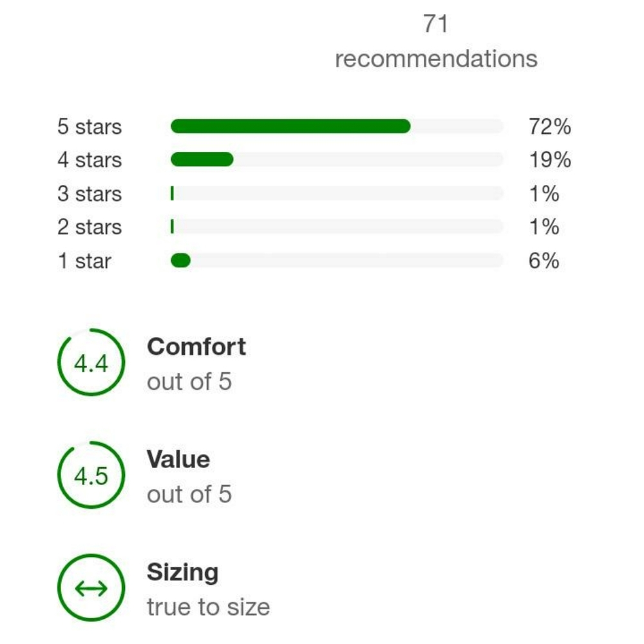Click the 6% percentage value

tap(544, 261)
